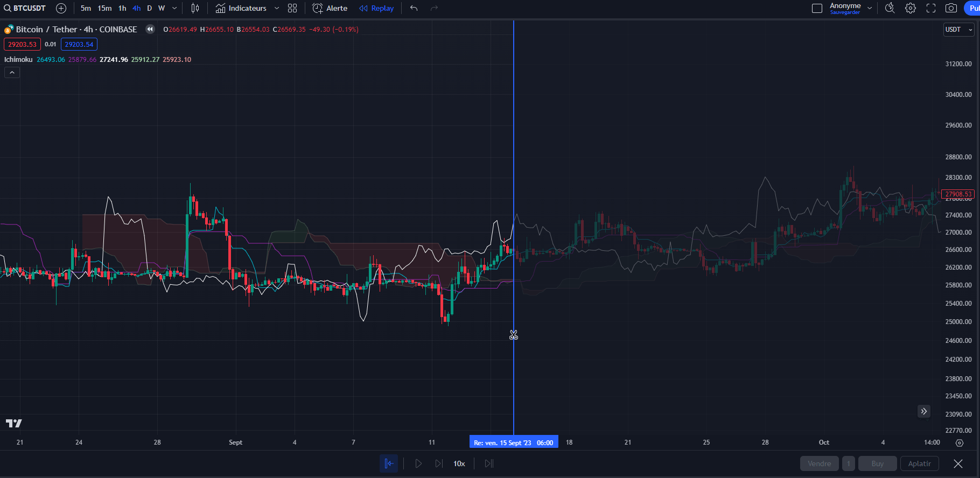Click the Ichimoku value 25879.66
The height and width of the screenshot is (478, 980).
pyautogui.click(x=82, y=60)
